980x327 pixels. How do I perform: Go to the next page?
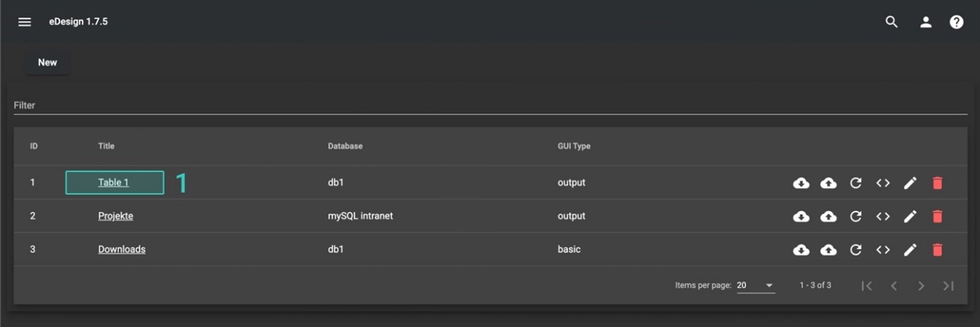click(921, 286)
